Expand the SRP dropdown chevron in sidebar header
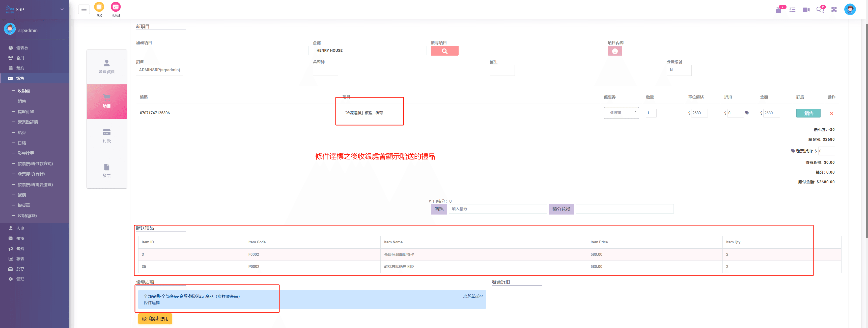 [x=62, y=9]
